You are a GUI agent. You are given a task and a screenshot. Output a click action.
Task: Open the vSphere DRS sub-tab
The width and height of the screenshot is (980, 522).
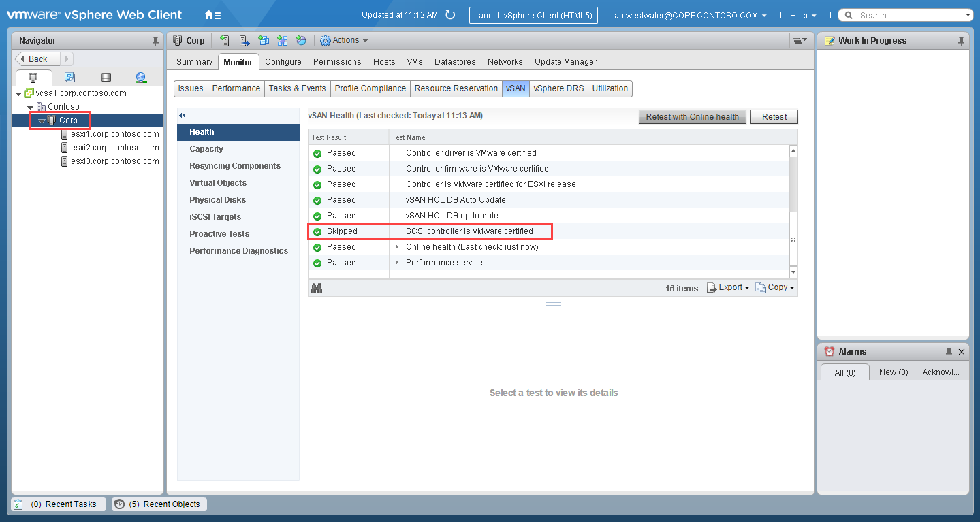[558, 88]
